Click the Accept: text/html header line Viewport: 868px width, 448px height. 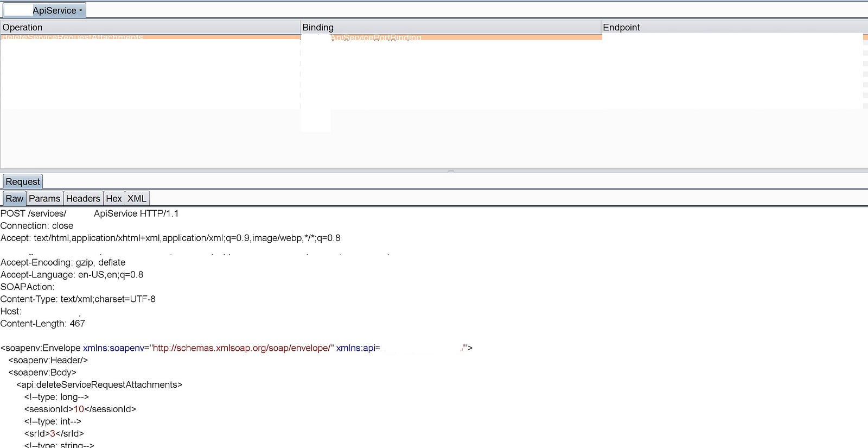tap(170, 238)
